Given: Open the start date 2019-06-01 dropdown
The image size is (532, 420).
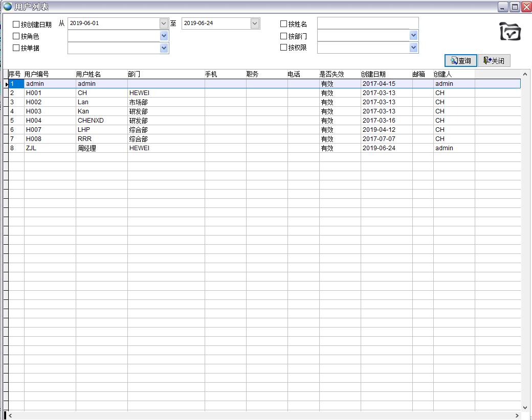Looking at the screenshot, I should click(x=164, y=24).
